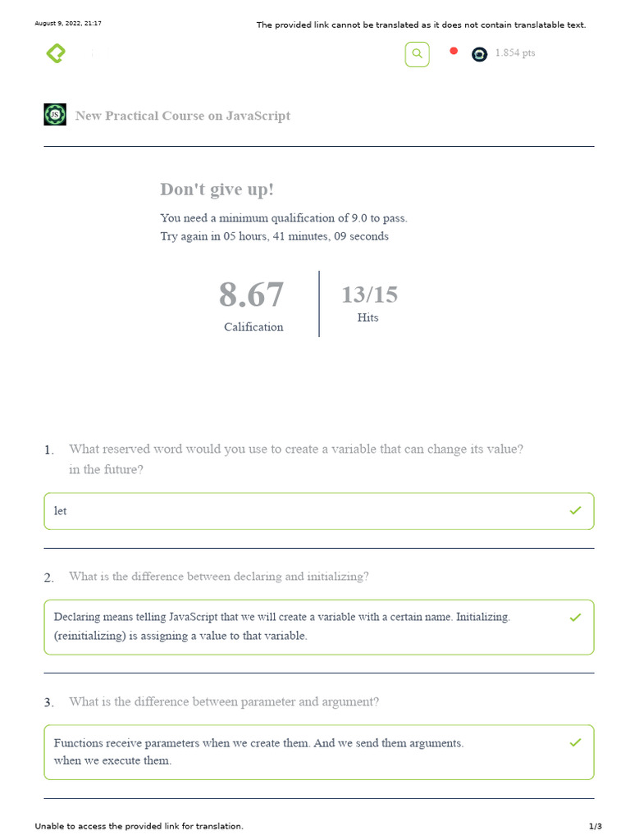The image size is (630, 840).
Task: Click the green checkmark on "let" answer
Action: pyautogui.click(x=575, y=510)
